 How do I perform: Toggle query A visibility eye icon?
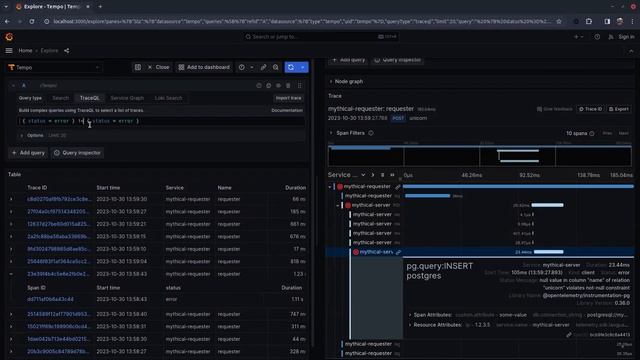[278, 85]
